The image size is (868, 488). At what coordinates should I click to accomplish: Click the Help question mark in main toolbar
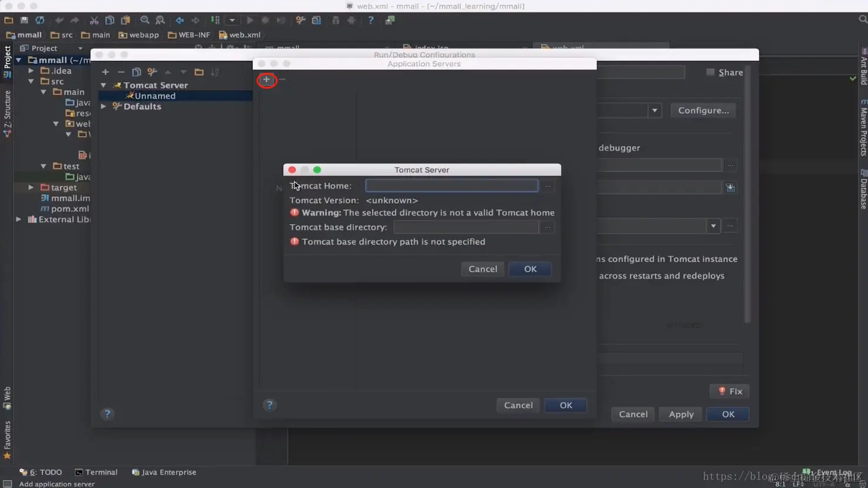[x=371, y=21]
